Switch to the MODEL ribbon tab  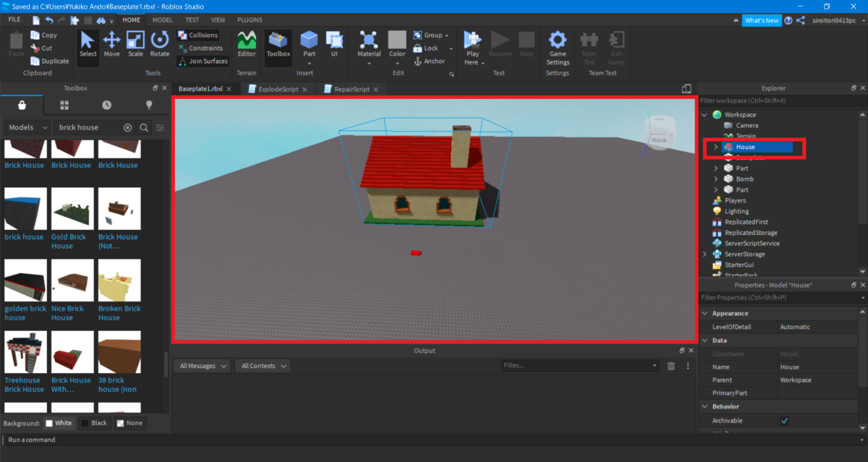point(162,20)
